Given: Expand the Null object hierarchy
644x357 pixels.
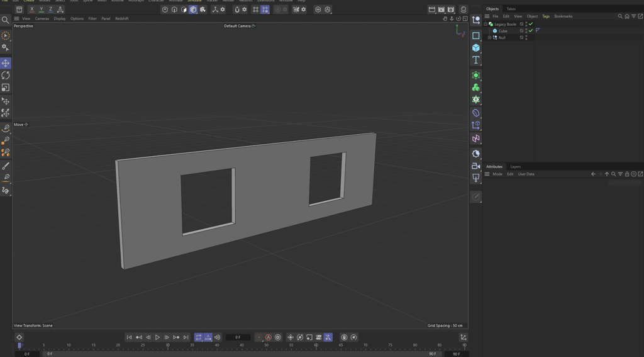Looking at the screenshot, I should (489, 38).
